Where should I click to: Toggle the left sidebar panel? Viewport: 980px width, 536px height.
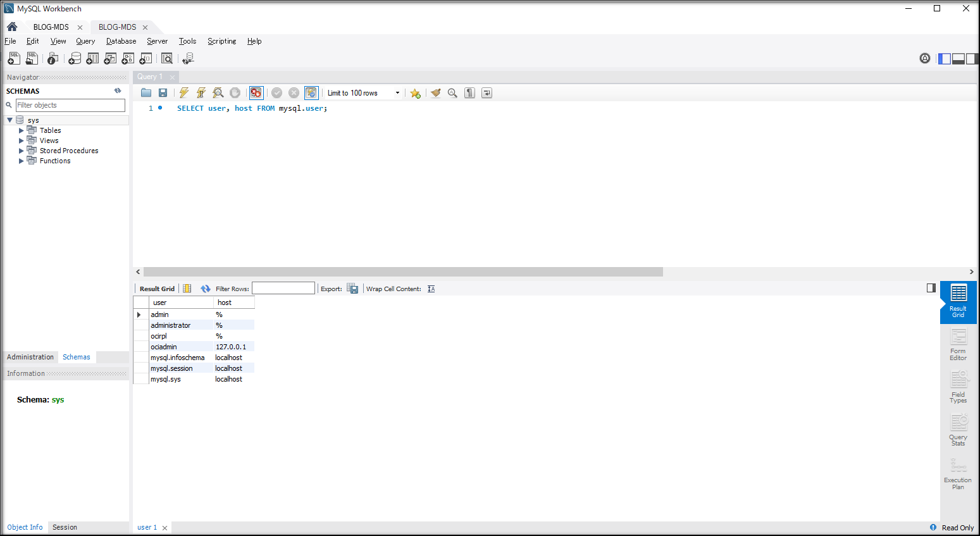945,59
